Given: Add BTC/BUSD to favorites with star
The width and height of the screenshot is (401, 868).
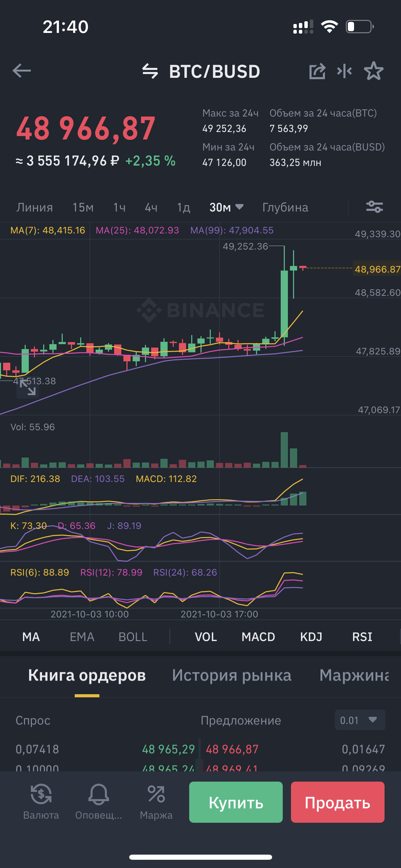Looking at the screenshot, I should [x=373, y=71].
